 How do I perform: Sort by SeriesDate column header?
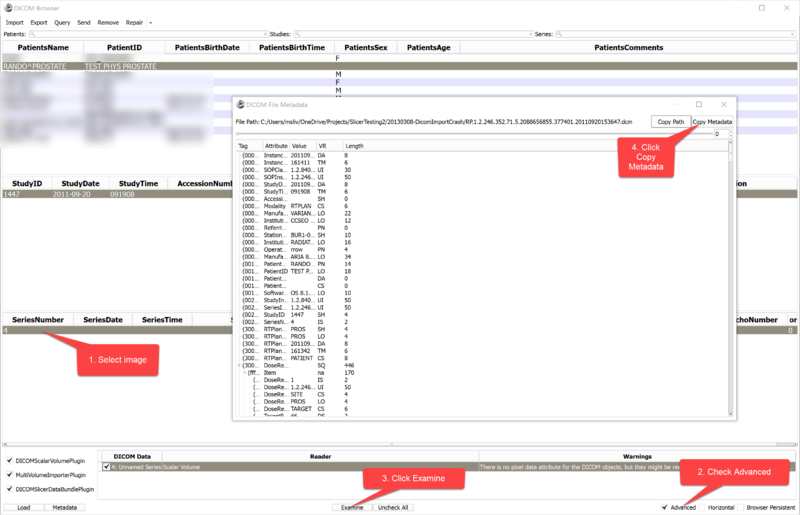[x=103, y=320]
